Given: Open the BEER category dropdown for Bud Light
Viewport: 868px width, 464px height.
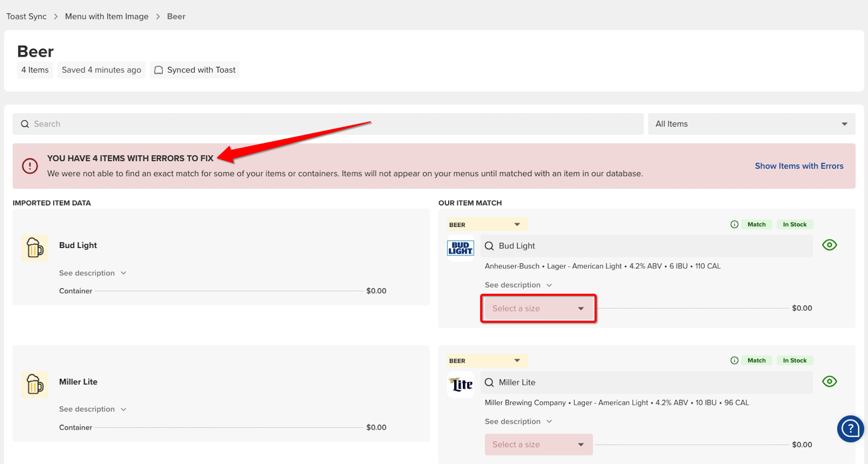Looking at the screenshot, I should (486, 225).
